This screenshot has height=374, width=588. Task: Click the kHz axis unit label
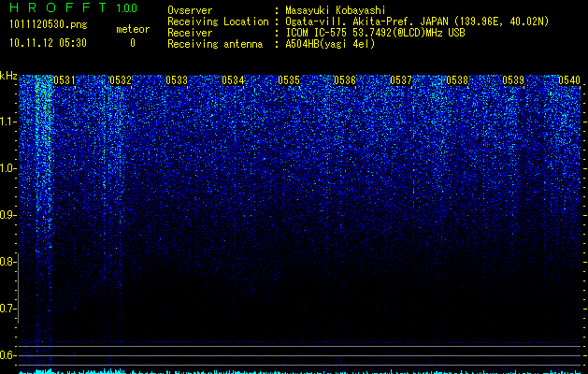[8, 76]
